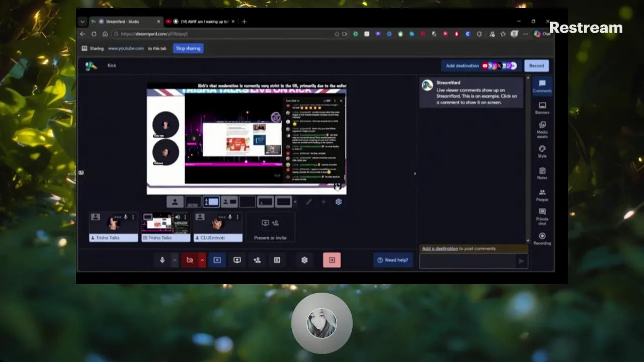Expand microphone options arrow
This screenshot has width=644, height=362.
(175, 260)
